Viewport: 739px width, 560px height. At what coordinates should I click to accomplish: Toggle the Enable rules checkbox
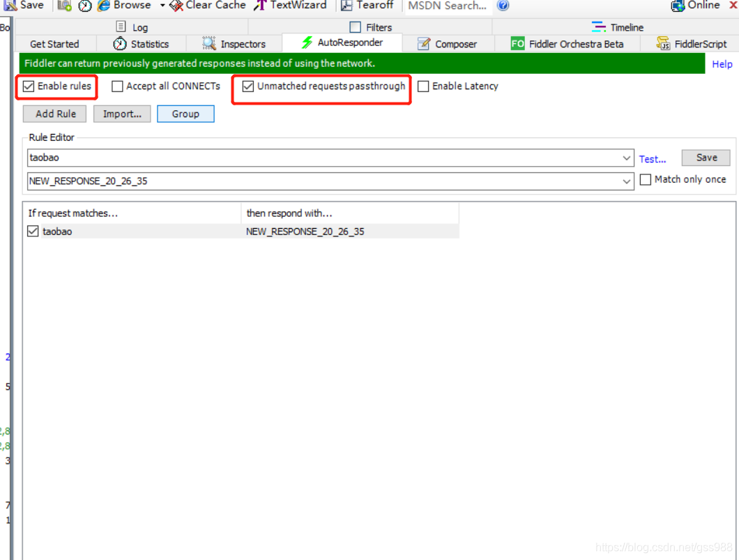coord(29,86)
